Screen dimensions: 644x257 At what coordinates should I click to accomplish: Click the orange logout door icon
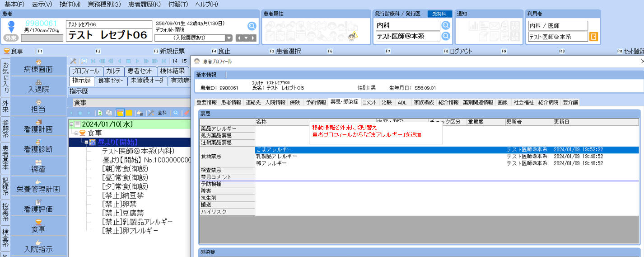[593, 37]
